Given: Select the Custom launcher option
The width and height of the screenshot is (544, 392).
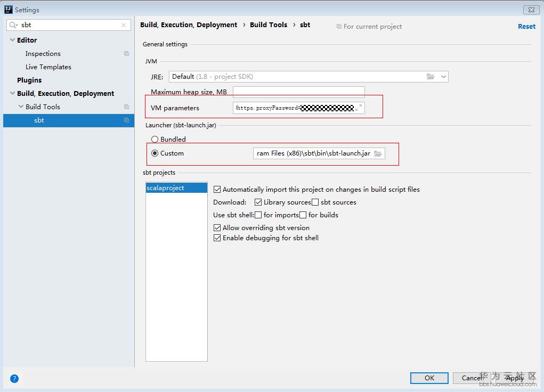Looking at the screenshot, I should click(x=155, y=153).
